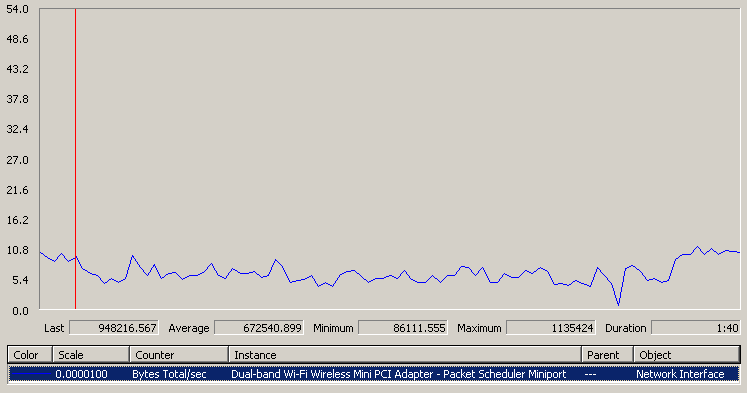Click the Network Interface object cell
The height and width of the screenshot is (393, 747).
point(680,374)
